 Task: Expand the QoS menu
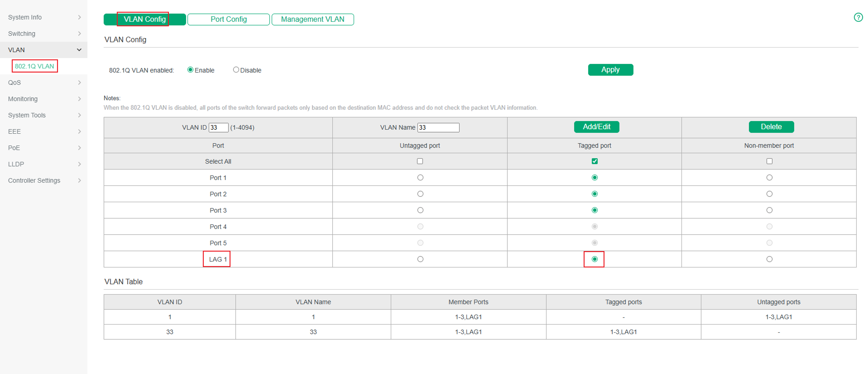point(44,82)
